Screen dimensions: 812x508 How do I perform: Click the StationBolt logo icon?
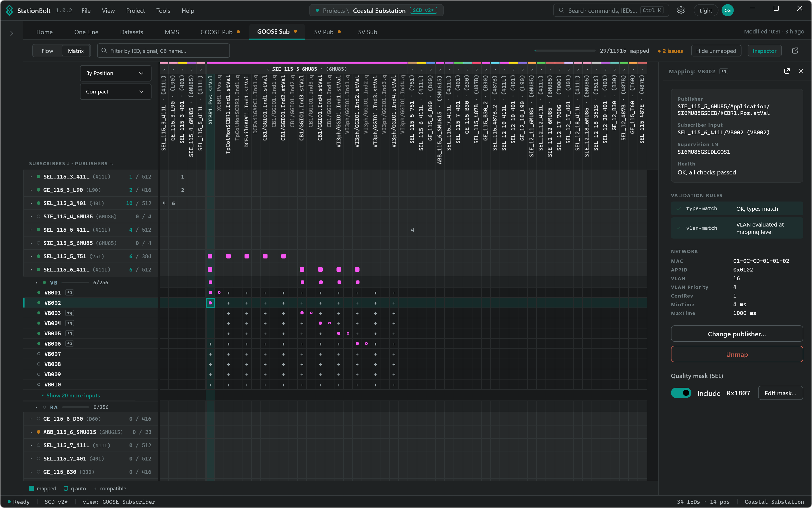click(x=9, y=10)
